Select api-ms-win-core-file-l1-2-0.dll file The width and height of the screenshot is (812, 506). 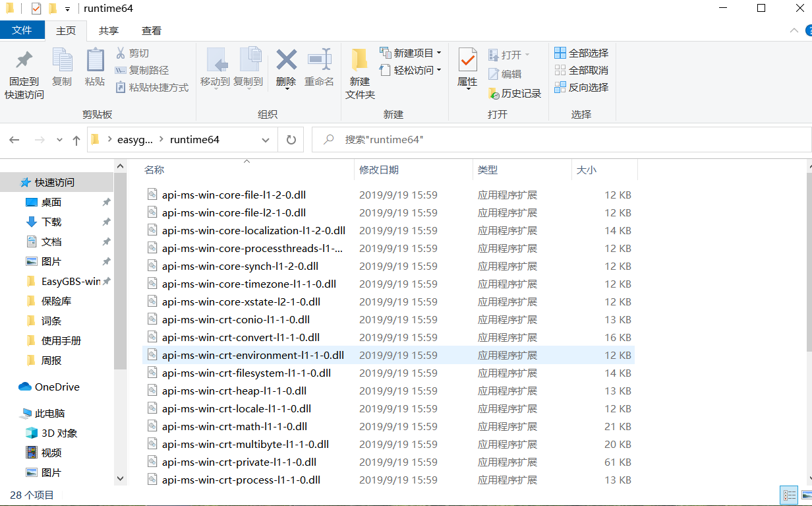[388, 195]
